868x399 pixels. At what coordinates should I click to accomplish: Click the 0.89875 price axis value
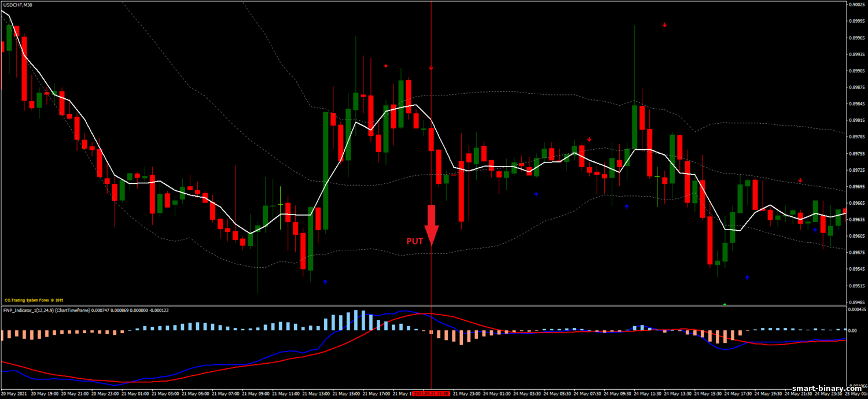pyautogui.click(x=856, y=87)
